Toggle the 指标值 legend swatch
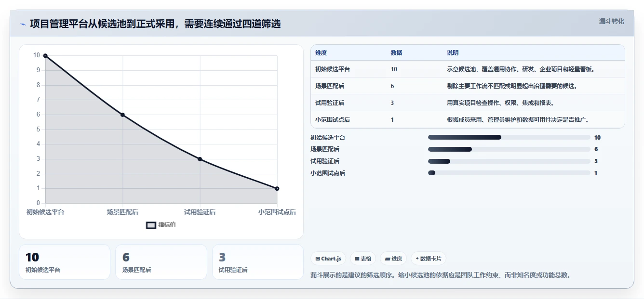Viewport: 644px width, 299px height. (151, 225)
